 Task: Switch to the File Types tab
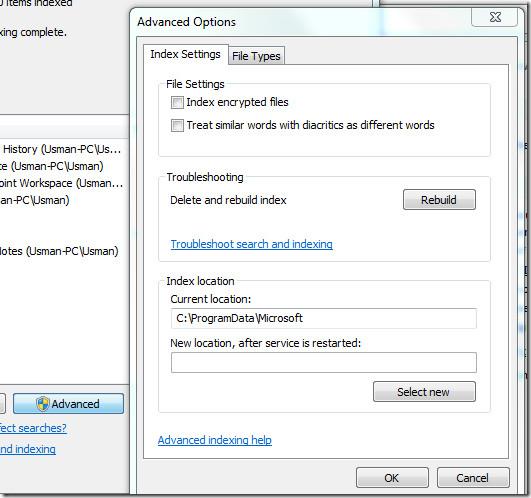coord(256,56)
